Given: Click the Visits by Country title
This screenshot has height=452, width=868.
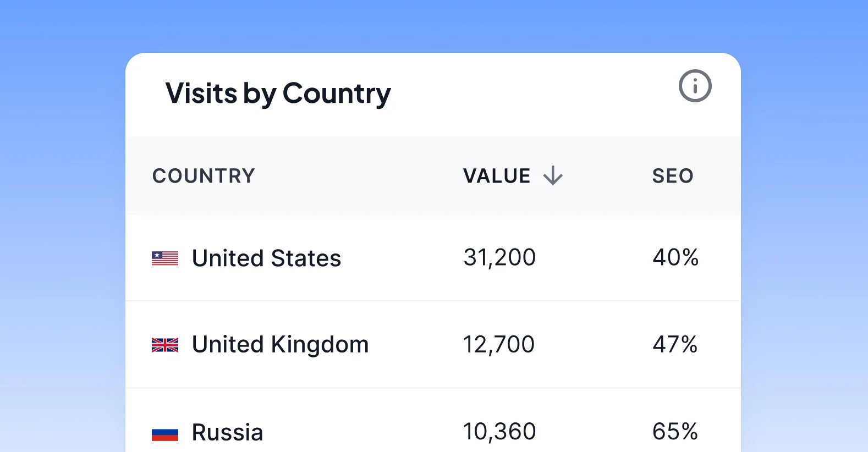Looking at the screenshot, I should coord(278,93).
